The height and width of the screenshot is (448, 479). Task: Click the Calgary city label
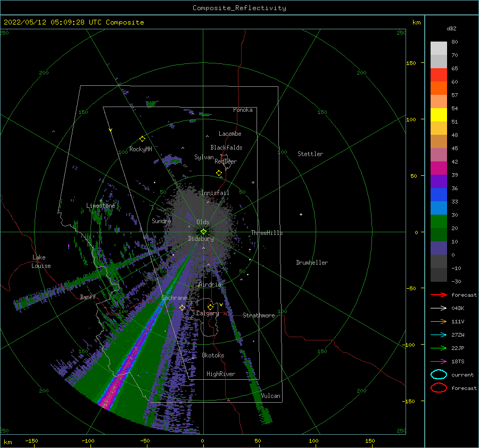pyautogui.click(x=208, y=313)
